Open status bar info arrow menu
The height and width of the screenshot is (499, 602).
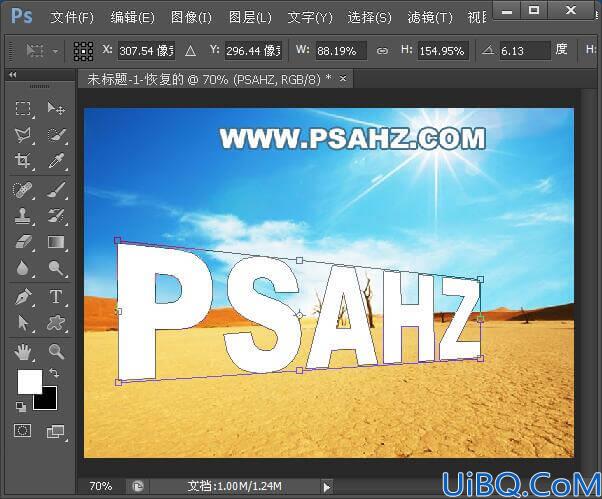(327, 487)
